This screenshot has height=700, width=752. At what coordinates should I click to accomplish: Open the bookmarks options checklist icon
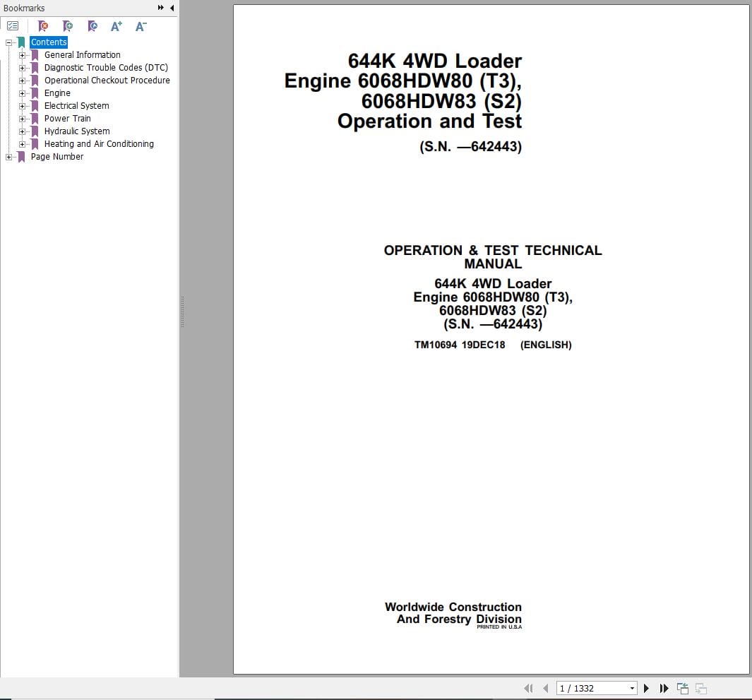tap(13, 26)
